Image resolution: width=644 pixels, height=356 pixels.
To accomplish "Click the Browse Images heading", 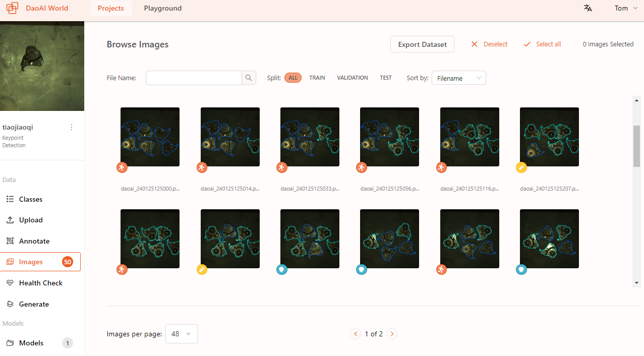I will [x=138, y=44].
